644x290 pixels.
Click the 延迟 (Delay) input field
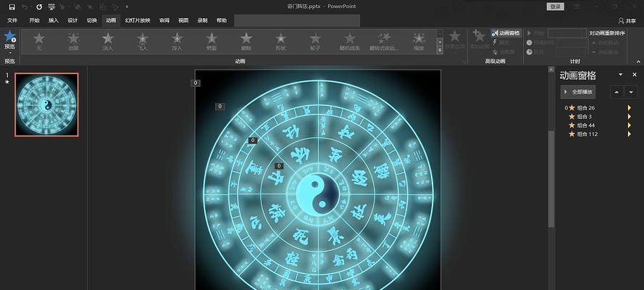[571, 52]
